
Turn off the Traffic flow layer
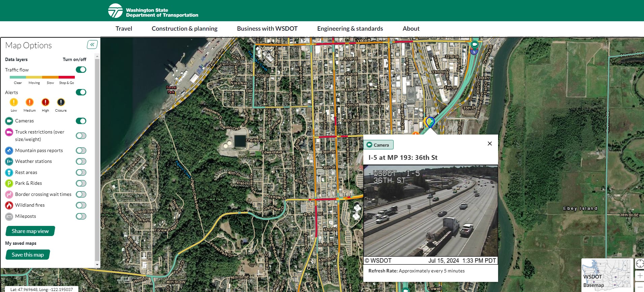point(81,70)
